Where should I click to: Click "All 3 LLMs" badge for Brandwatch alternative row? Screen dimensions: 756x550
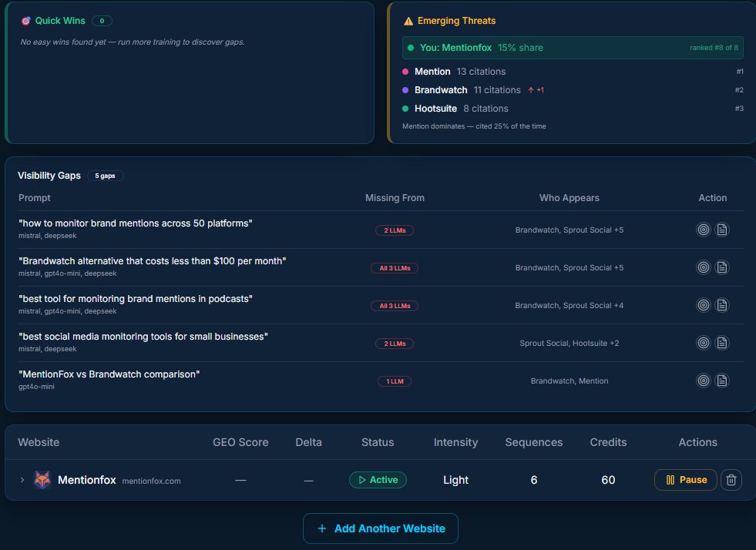pyautogui.click(x=395, y=268)
